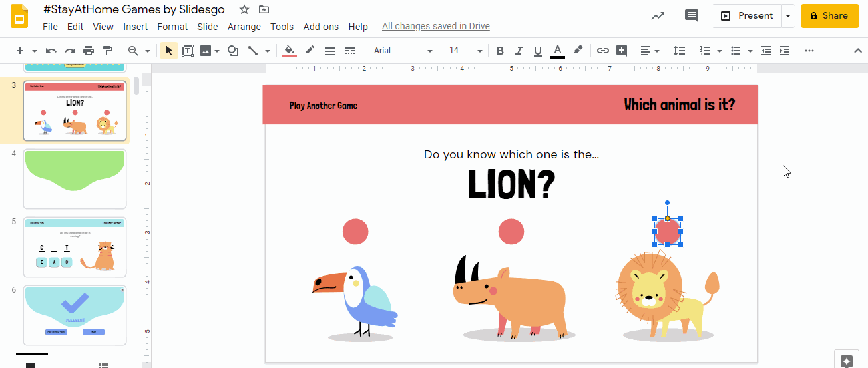Toggle the bulleted list
Viewport: 868px width, 368px height.
[736, 51]
